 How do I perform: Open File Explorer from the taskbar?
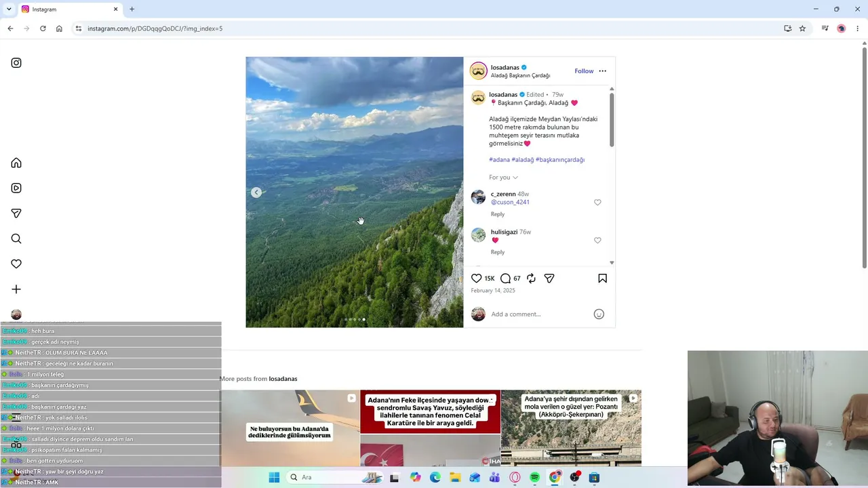pos(455,477)
